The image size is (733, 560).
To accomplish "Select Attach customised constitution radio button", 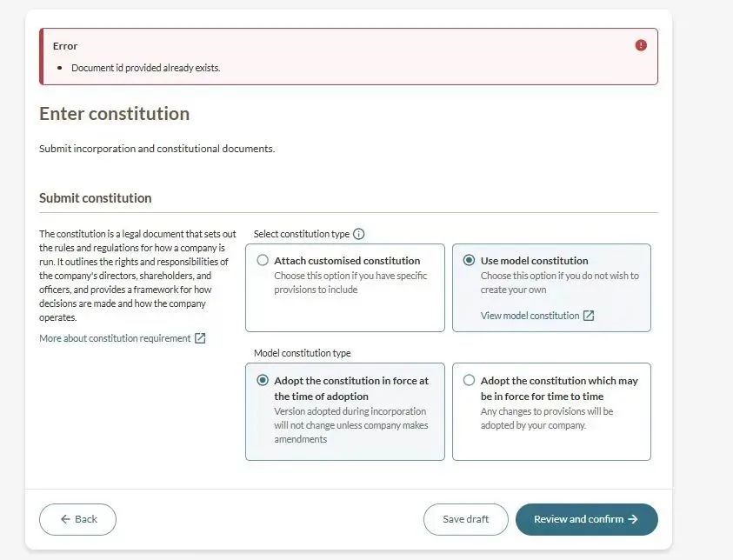I will click(x=263, y=260).
